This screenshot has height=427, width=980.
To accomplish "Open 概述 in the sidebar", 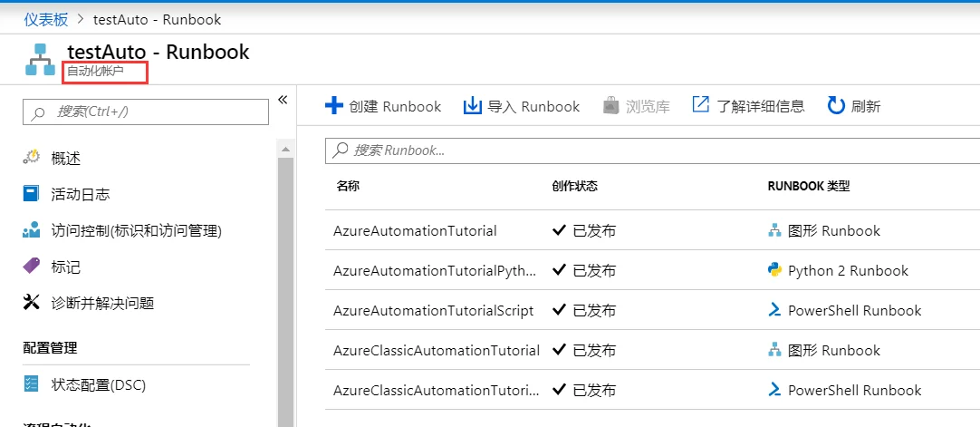I will click(65, 158).
